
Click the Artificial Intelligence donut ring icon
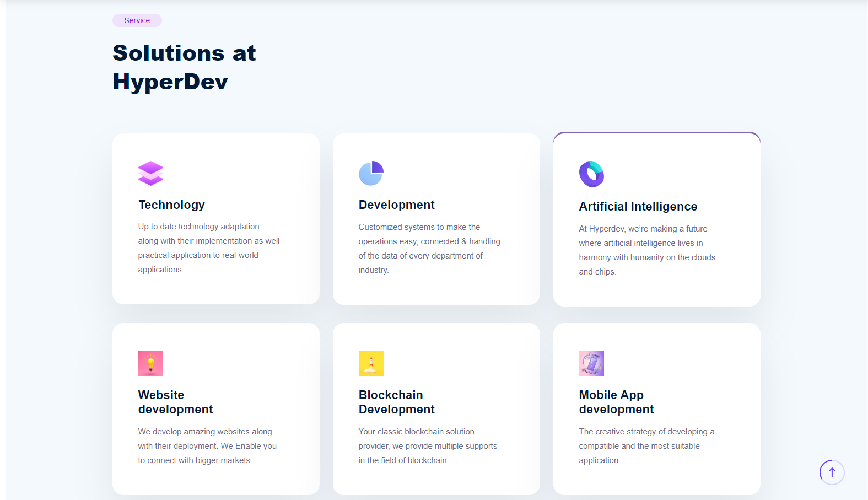coord(591,174)
